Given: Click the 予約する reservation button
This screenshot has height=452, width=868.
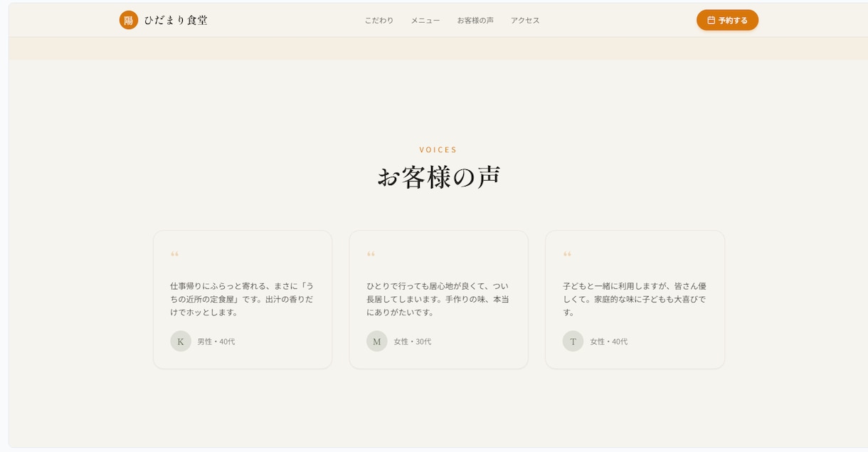Looking at the screenshot, I should click(727, 20).
